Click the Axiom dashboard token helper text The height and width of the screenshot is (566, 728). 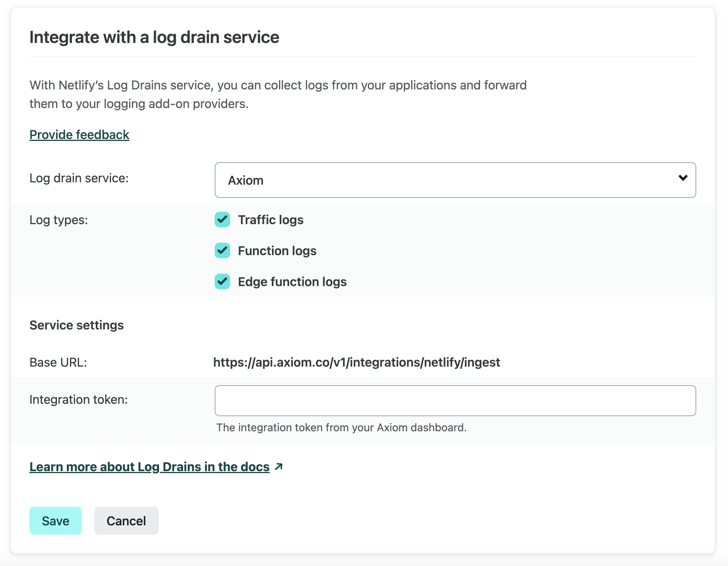[x=341, y=427]
